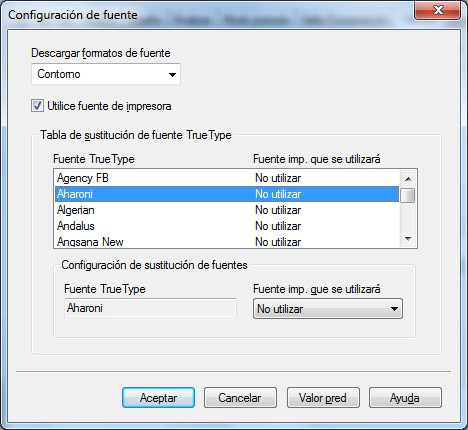Click the Aceptar button

pyautogui.click(x=158, y=397)
